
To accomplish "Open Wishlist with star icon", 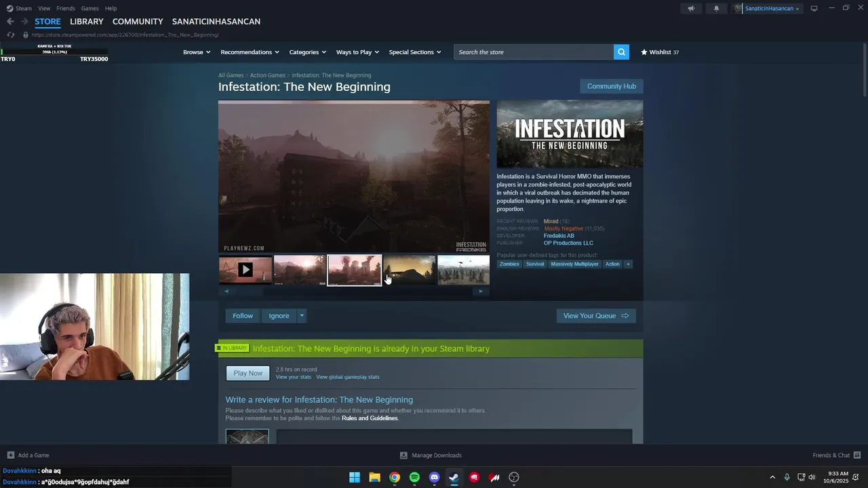I will click(660, 52).
